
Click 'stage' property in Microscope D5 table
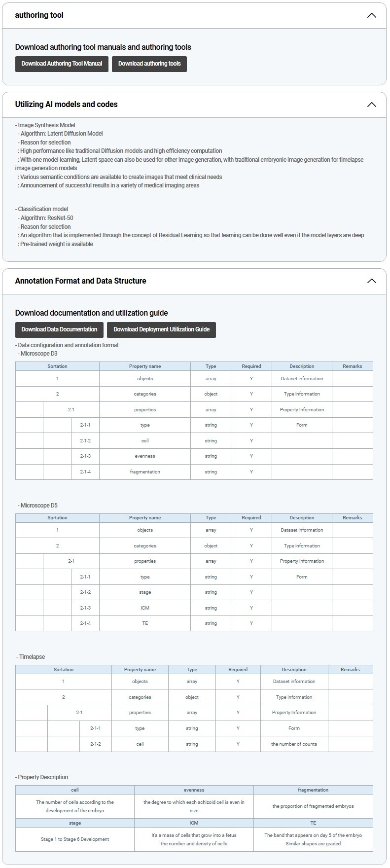[145, 592]
